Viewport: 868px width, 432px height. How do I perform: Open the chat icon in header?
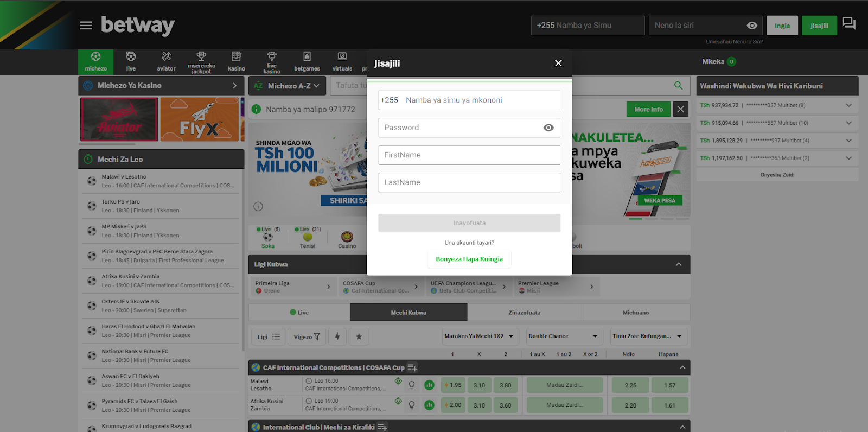point(849,23)
